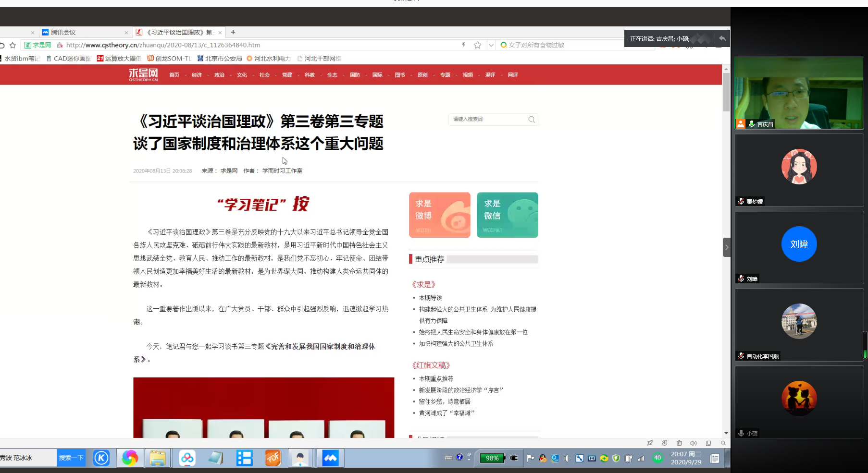Open the 本期导读 link under 求是
Viewport: 868px width, 473px height.
pos(430,298)
